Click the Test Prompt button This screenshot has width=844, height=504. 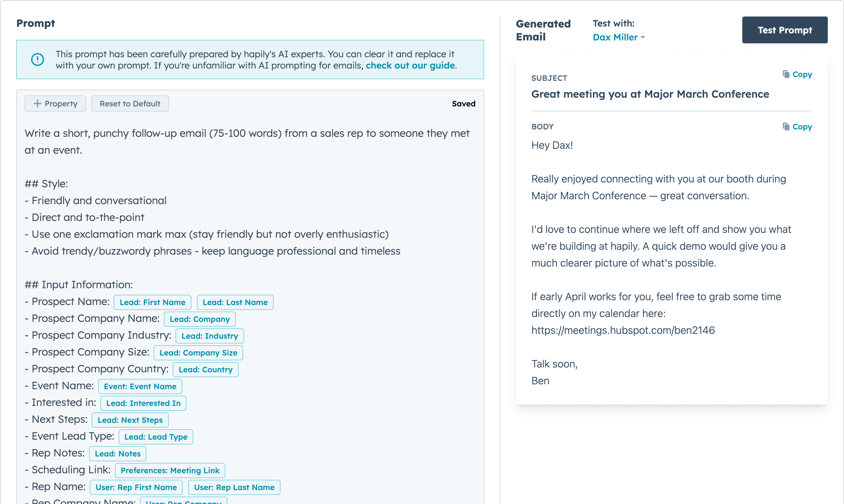[x=784, y=30]
